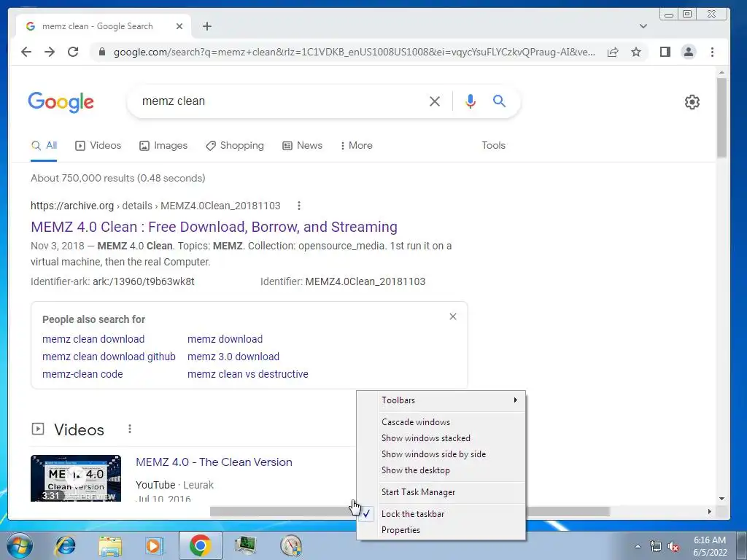Viewport: 747px width, 560px height.
Task: Click the muted volume tray icon
Action: point(673,547)
